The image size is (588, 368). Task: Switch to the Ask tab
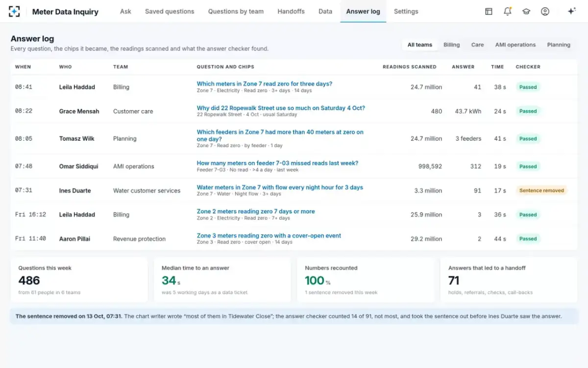click(x=125, y=11)
